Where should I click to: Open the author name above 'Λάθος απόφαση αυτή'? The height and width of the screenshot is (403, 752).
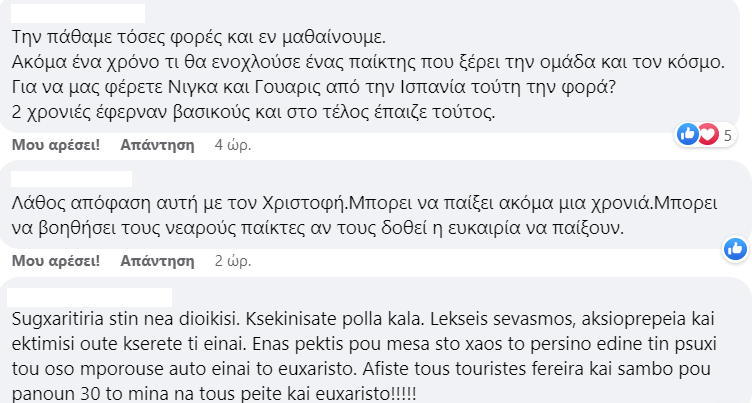click(71, 178)
